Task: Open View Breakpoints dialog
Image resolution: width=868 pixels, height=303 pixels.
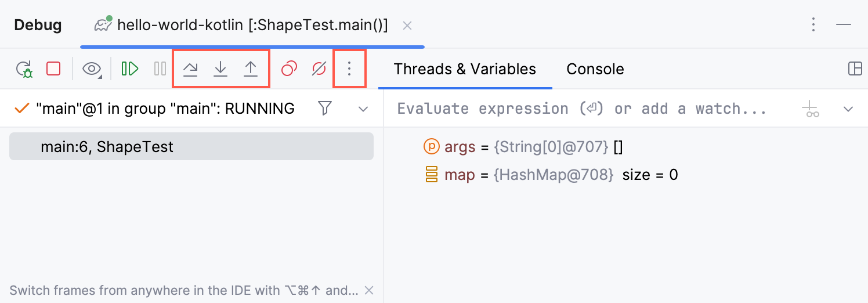Action: [x=289, y=69]
